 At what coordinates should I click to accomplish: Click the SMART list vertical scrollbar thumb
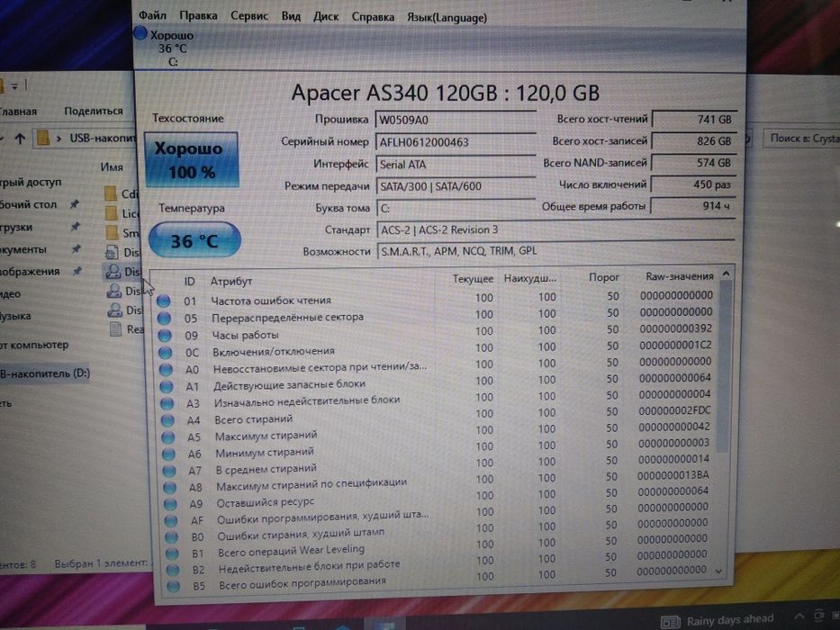pos(724,367)
